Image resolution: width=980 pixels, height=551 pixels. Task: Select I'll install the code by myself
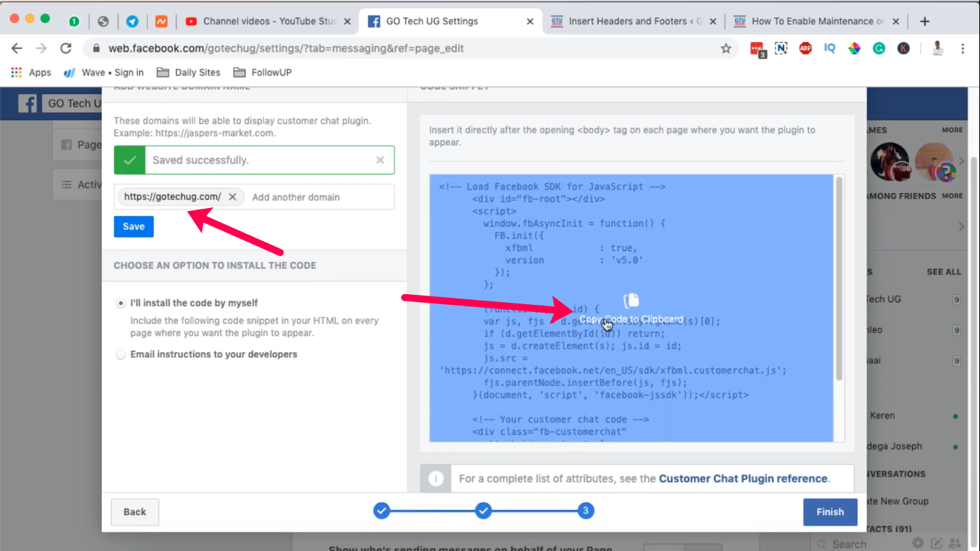click(121, 303)
